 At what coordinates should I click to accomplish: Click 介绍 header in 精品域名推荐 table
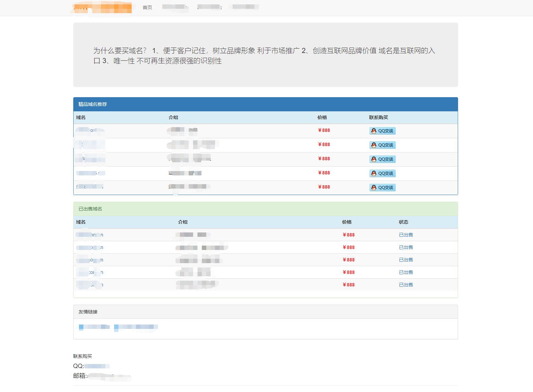[173, 117]
